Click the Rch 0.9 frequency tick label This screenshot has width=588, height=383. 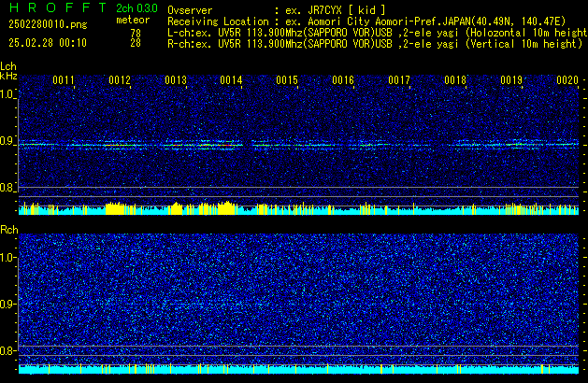7,304
